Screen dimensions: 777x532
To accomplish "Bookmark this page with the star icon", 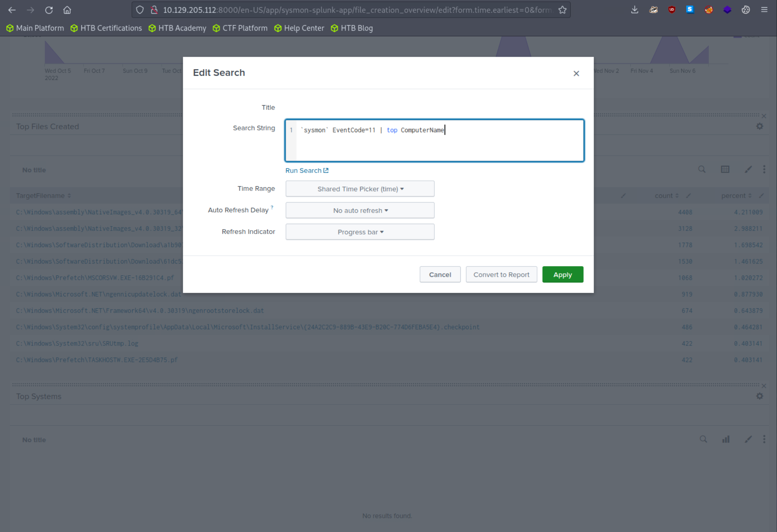I will coord(562,10).
